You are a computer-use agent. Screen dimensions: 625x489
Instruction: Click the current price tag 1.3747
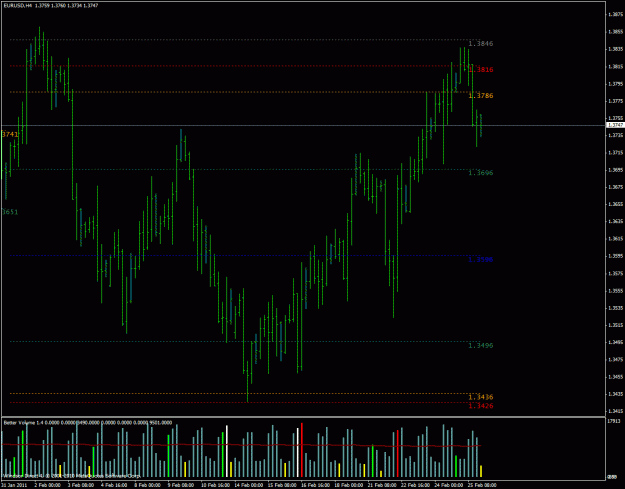coord(615,125)
